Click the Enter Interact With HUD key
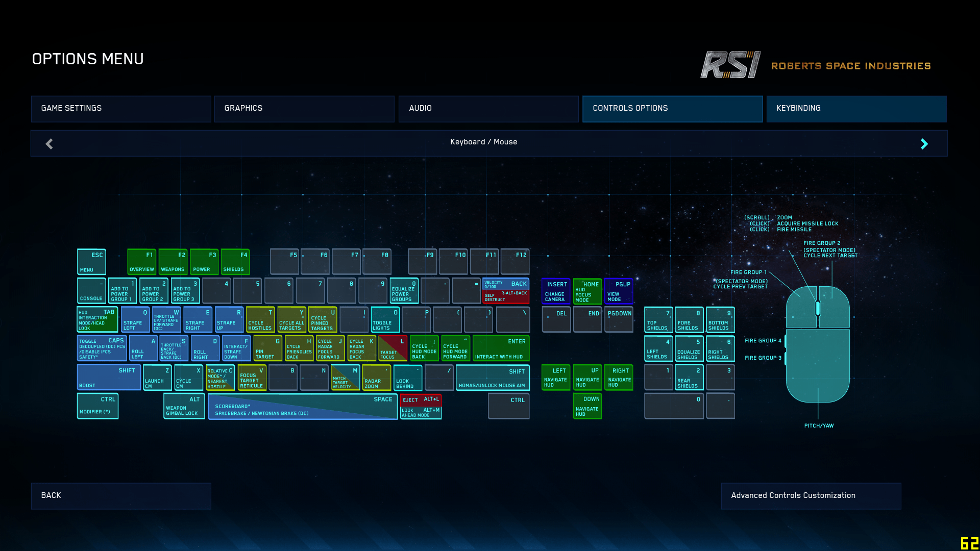 pos(501,348)
